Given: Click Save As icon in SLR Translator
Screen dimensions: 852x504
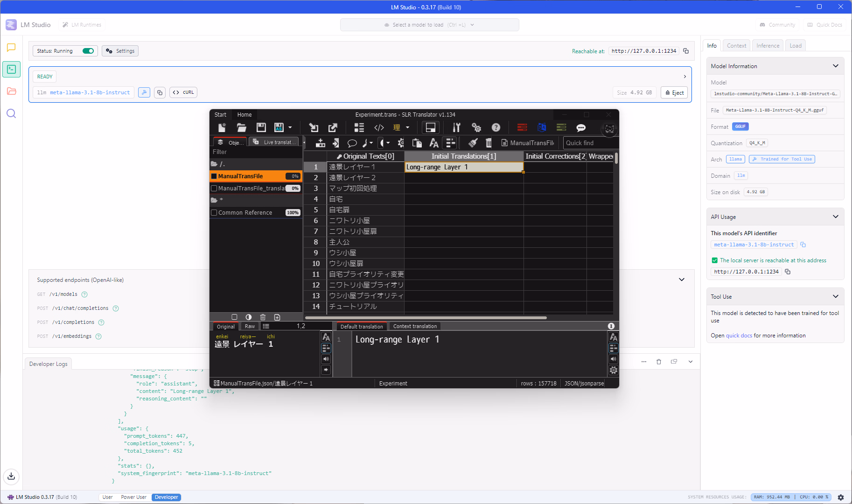Looking at the screenshot, I should (279, 127).
